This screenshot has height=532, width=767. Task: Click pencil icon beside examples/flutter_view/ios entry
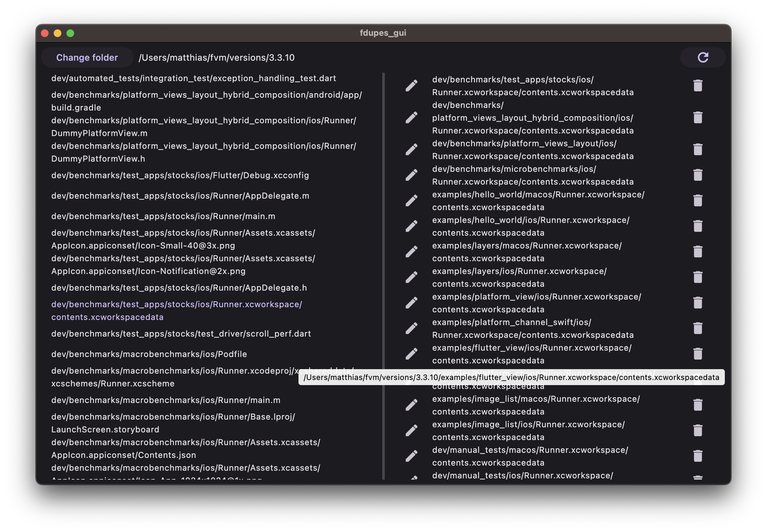click(x=411, y=354)
